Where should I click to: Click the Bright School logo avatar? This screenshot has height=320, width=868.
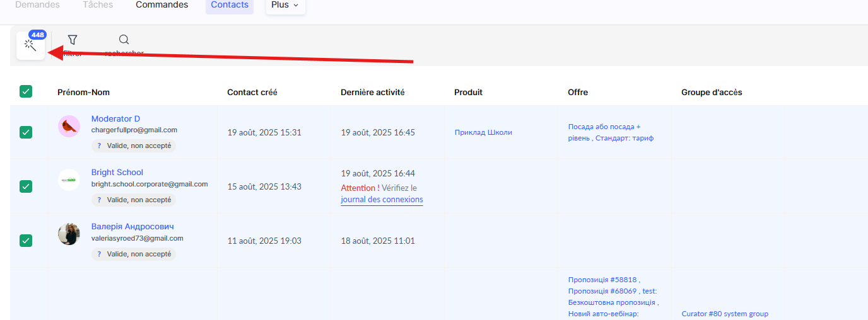tap(69, 180)
